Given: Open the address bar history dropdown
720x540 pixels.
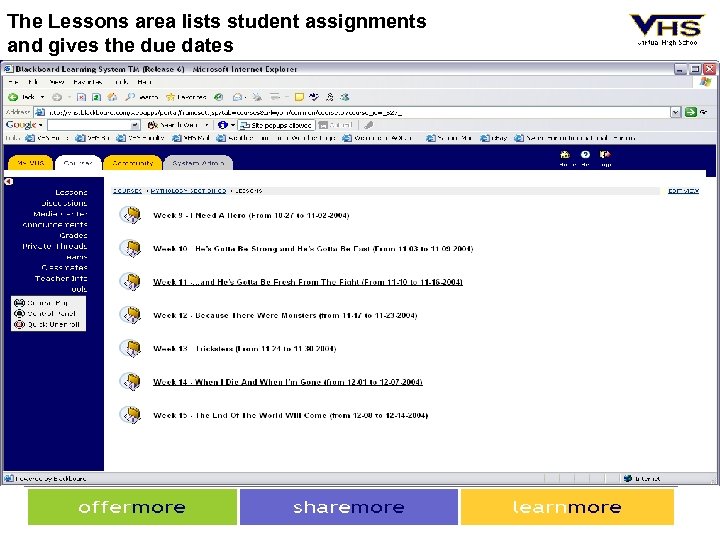Looking at the screenshot, I should [x=675, y=112].
